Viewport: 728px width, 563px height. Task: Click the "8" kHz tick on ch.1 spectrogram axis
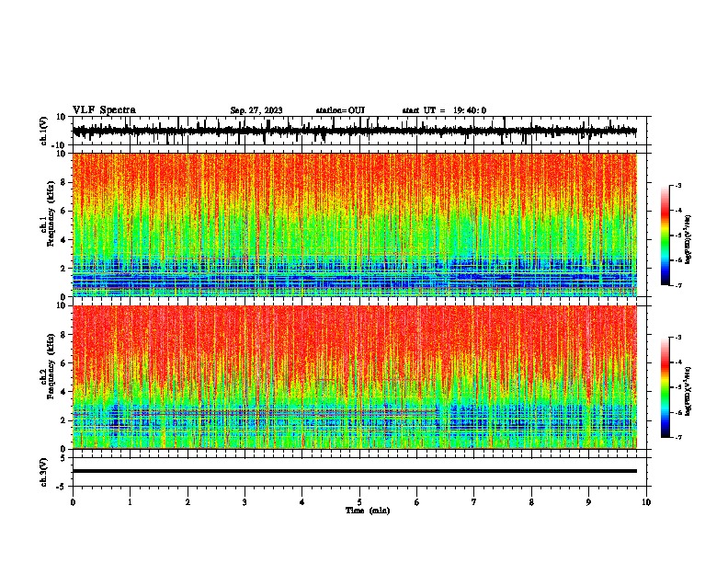click(x=63, y=182)
